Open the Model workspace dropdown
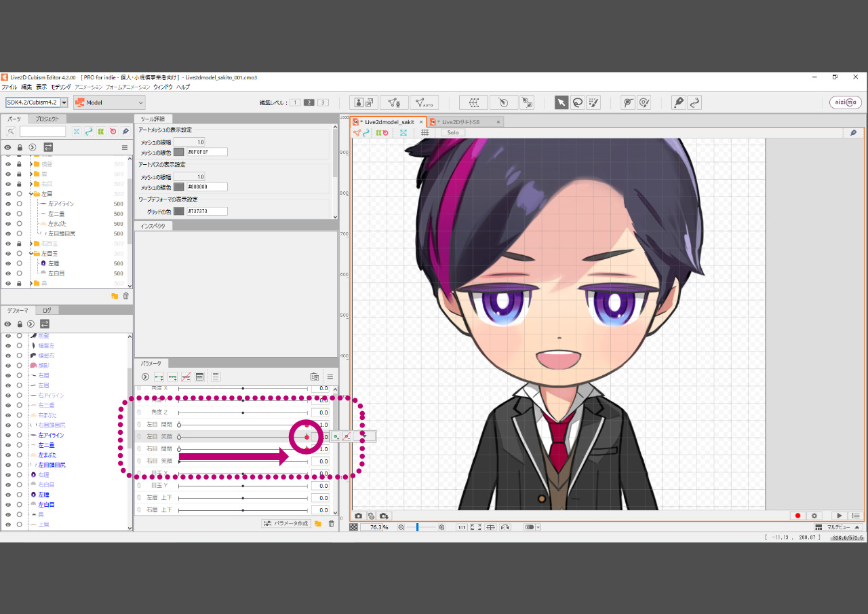 click(109, 102)
